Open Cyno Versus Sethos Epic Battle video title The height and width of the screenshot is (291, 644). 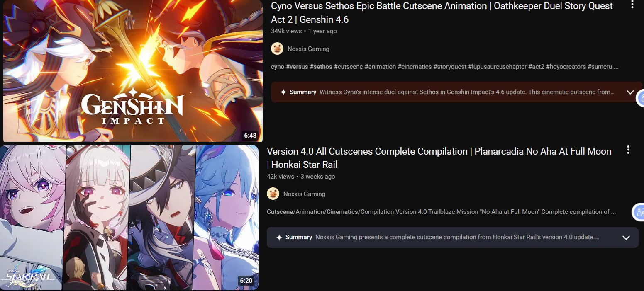(x=442, y=12)
